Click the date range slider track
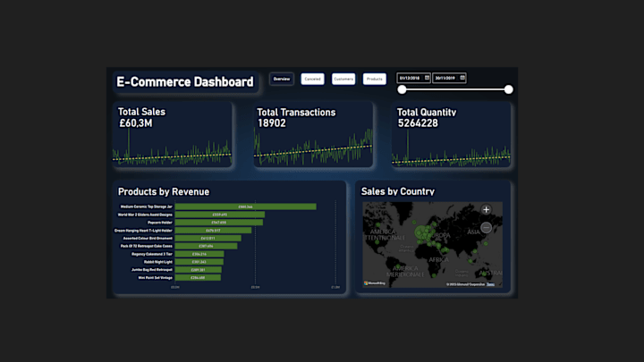 point(455,89)
